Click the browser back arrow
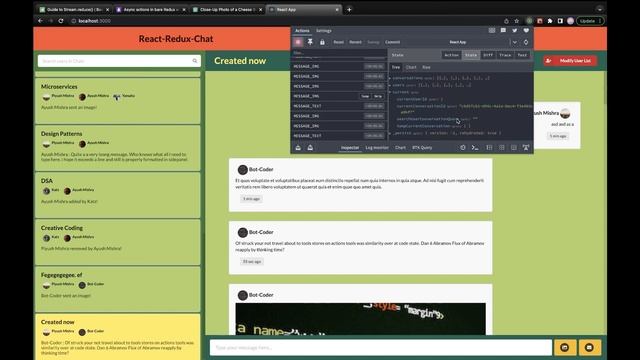640x360 pixels. tap(40, 21)
